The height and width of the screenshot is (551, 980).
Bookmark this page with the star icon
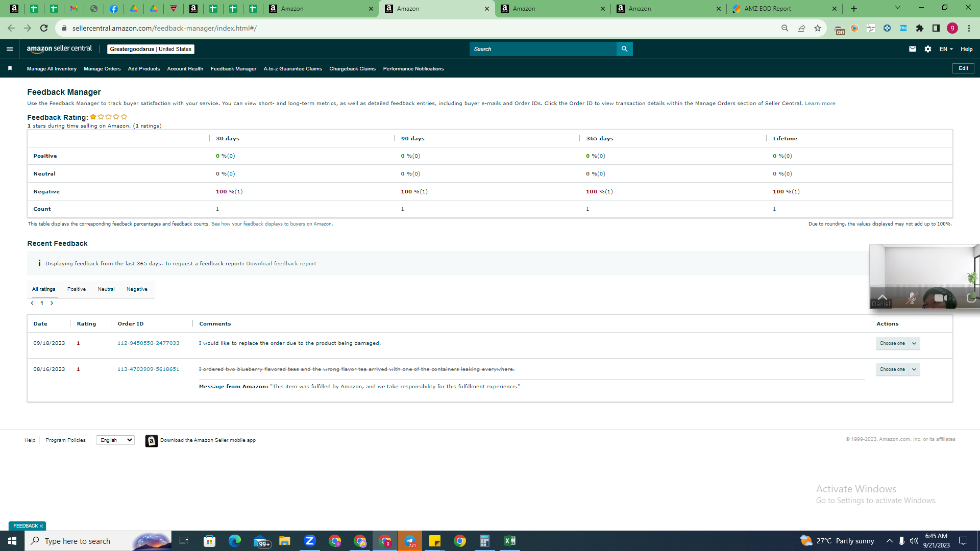pyautogui.click(x=818, y=28)
